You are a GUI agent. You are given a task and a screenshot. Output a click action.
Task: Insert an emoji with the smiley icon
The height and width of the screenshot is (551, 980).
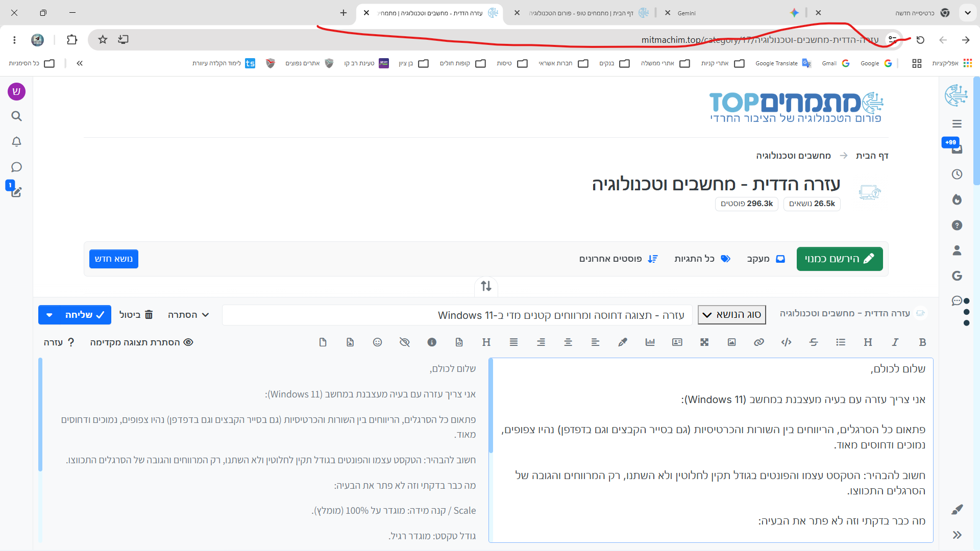point(377,342)
